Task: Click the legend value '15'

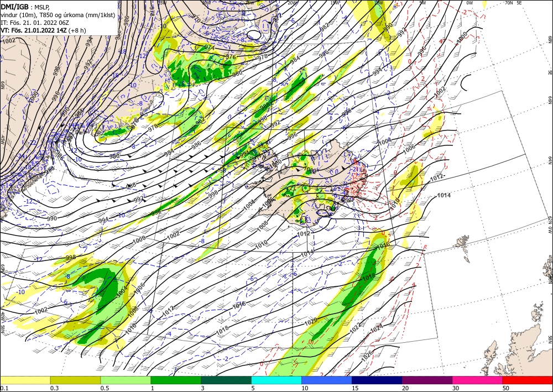Action: pos(355,388)
